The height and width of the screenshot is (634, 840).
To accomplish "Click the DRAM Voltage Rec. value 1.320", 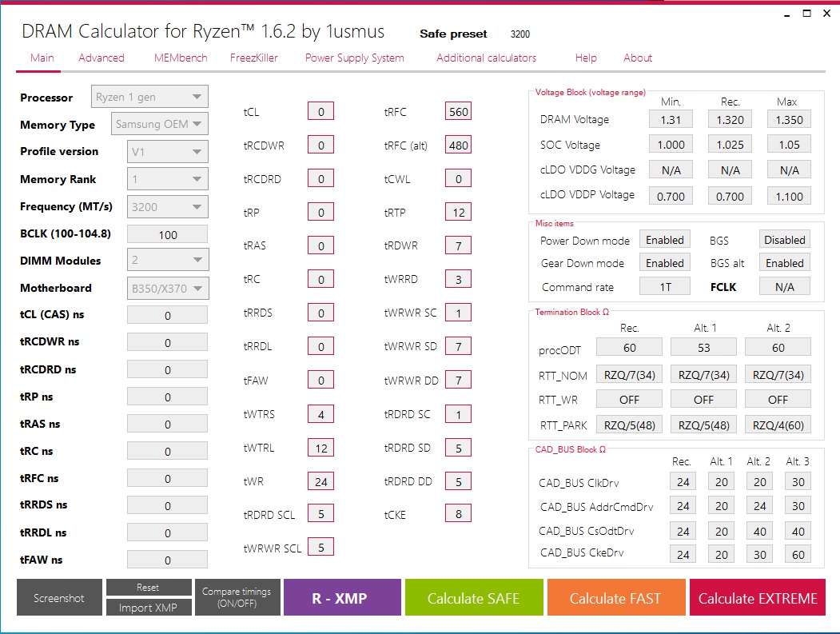I will (x=731, y=119).
